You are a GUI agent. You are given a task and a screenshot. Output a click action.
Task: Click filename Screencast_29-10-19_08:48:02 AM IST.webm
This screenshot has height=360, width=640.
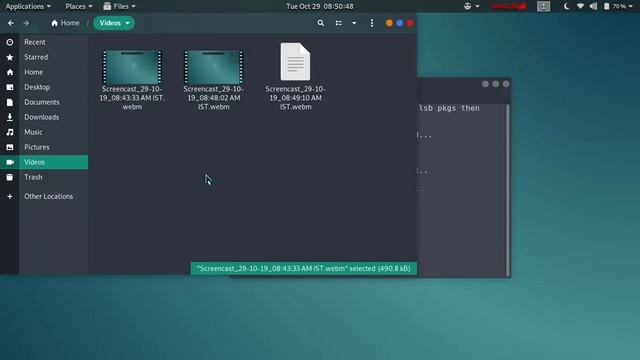(213, 98)
